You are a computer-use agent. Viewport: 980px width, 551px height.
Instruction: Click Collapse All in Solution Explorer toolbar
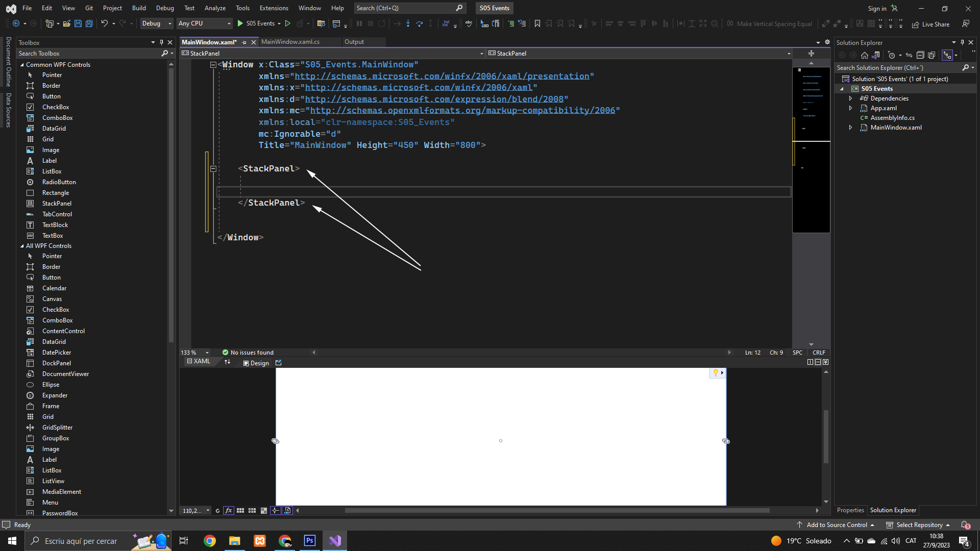click(x=920, y=55)
